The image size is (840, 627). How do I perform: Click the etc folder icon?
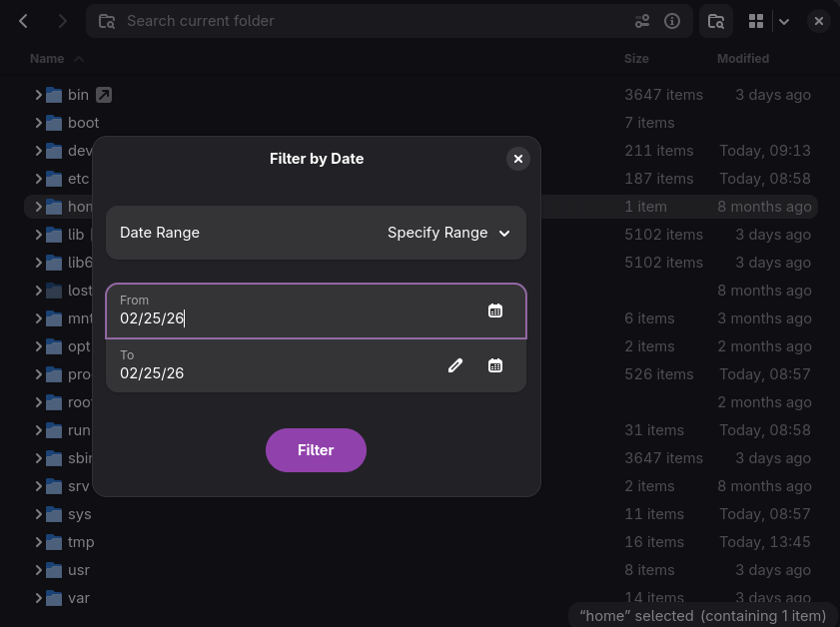[54, 179]
